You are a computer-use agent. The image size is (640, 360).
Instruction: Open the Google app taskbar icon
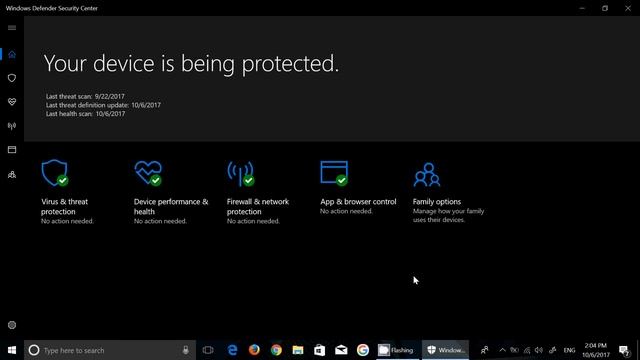tap(363, 350)
